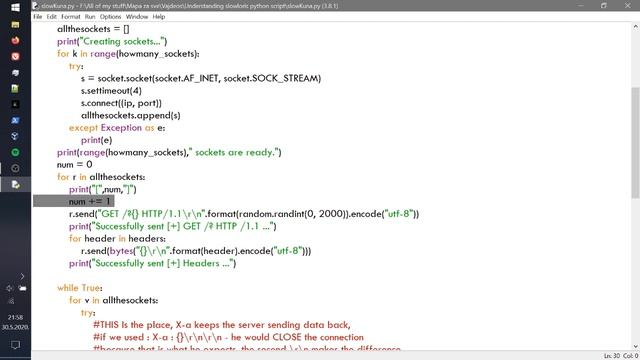Launch Firefox from the taskbar
Viewport: 640px width, 360px height.
click(15, 40)
